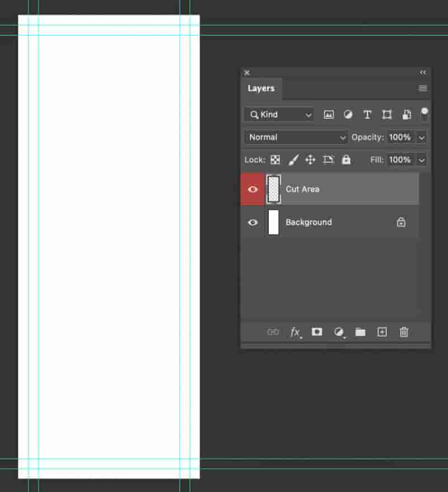Image resolution: width=448 pixels, height=492 pixels.
Task: Filter for shape layers icon
Action: click(x=386, y=115)
